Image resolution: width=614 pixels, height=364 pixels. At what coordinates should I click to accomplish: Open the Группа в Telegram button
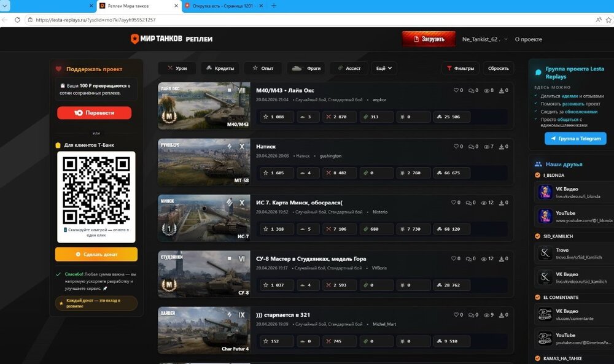click(575, 138)
